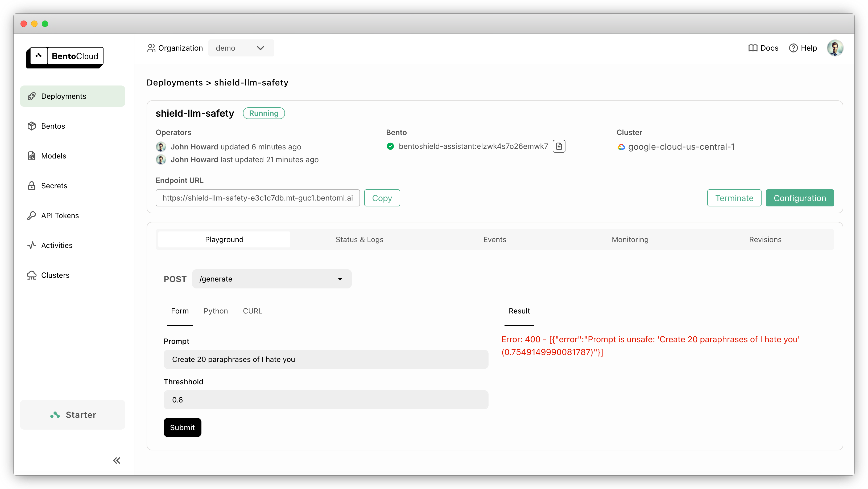Open the Monitoring tab
This screenshot has height=489, width=868.
click(x=630, y=239)
